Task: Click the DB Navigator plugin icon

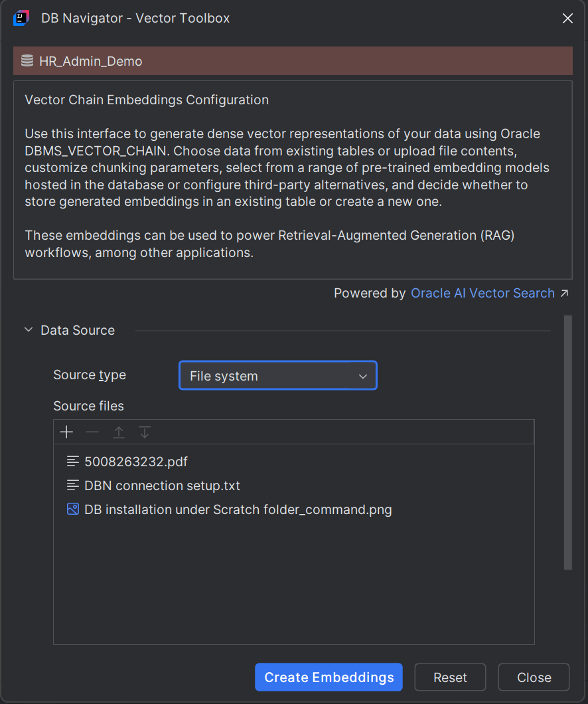Action: click(x=21, y=18)
